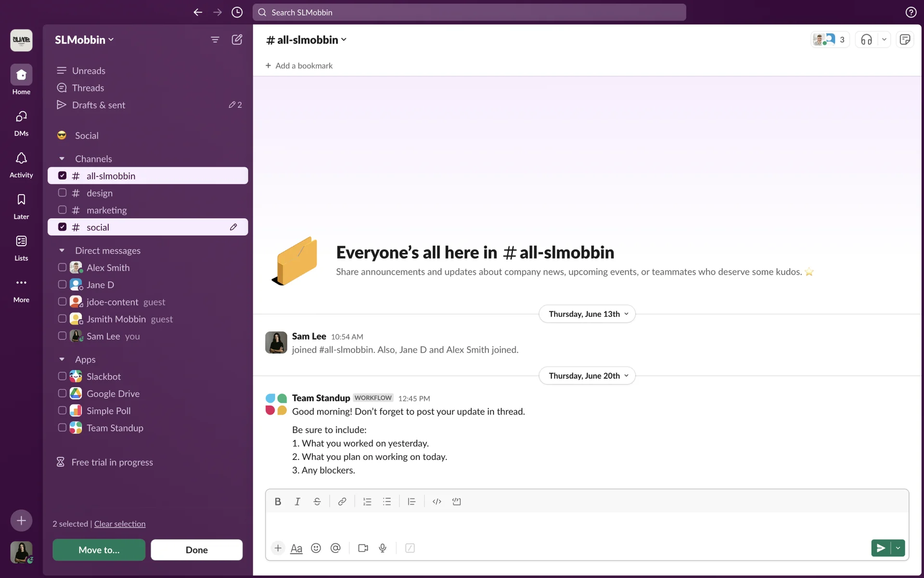Click the Move to... button
The image size is (924, 578).
(99, 550)
